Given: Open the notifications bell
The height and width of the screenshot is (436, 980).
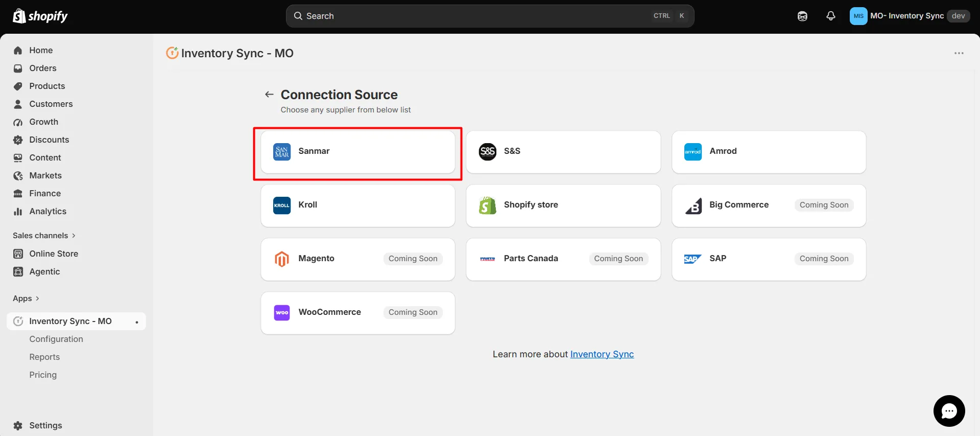Looking at the screenshot, I should coord(831,16).
